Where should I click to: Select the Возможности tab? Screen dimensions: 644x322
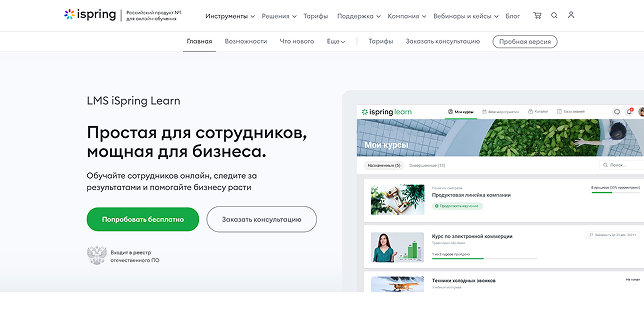246,42
